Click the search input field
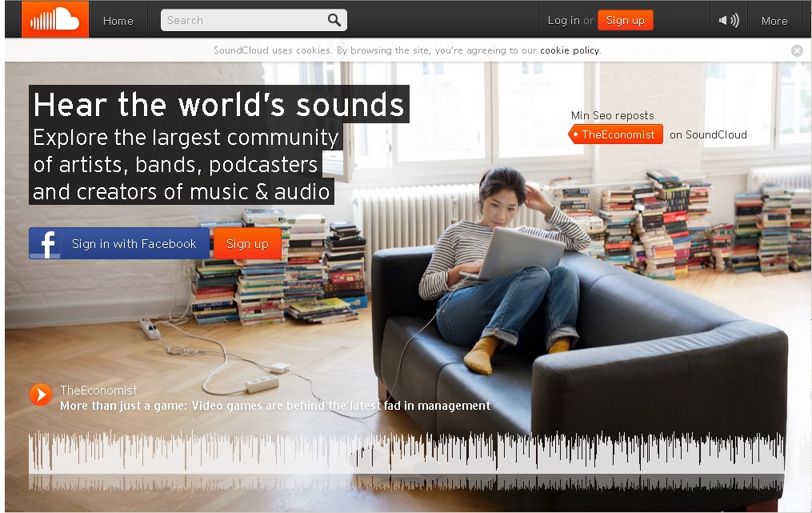 [x=240, y=19]
